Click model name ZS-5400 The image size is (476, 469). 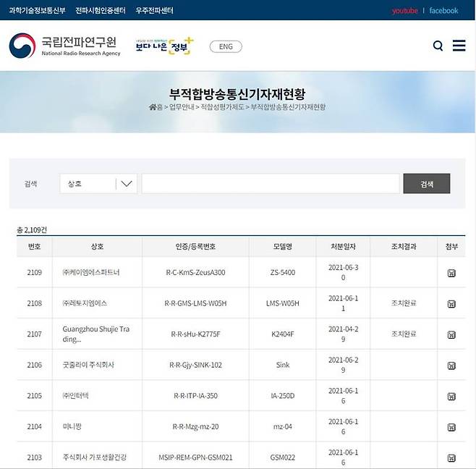tap(283, 272)
